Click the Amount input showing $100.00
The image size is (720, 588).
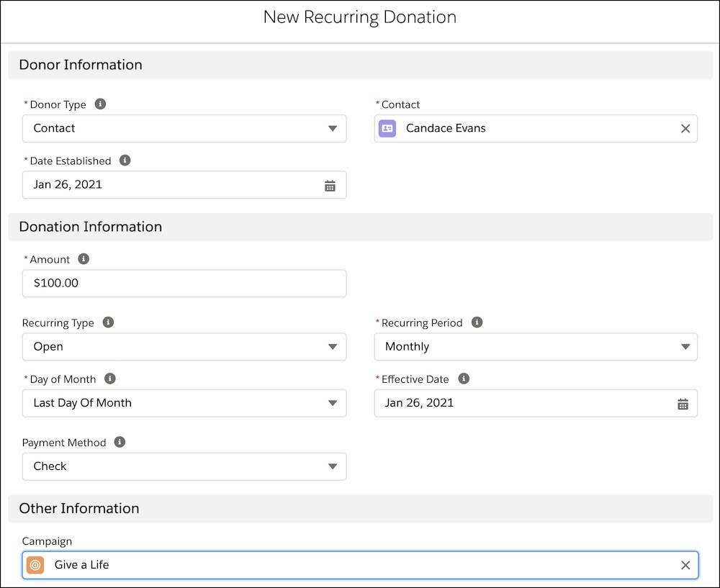click(184, 283)
